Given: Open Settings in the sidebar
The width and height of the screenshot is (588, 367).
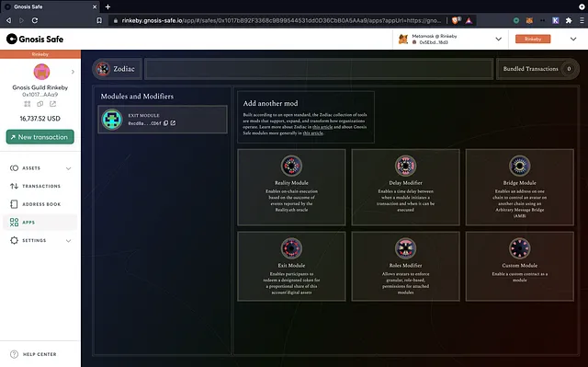Looking at the screenshot, I should 40,240.
